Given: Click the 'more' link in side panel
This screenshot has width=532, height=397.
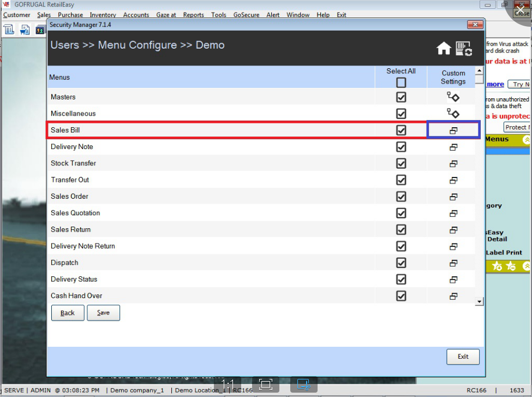Looking at the screenshot, I should point(495,84).
